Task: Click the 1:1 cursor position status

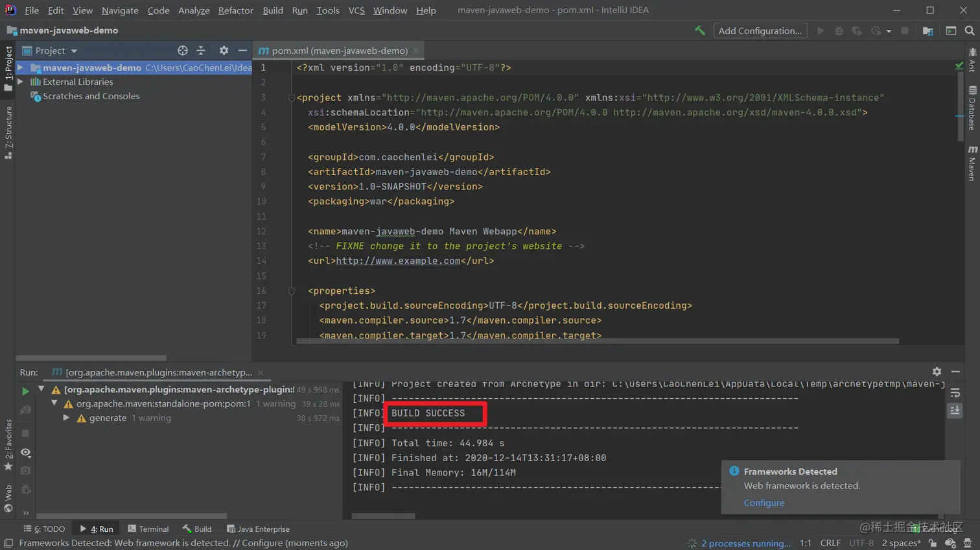Action: click(806, 543)
